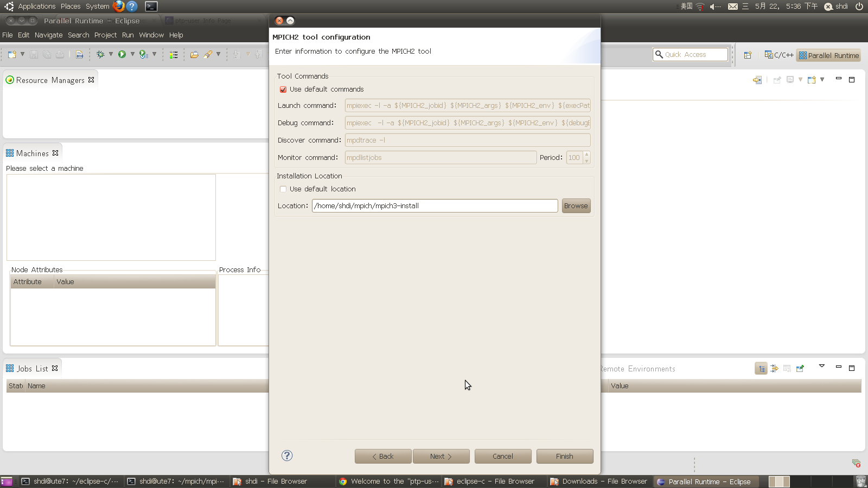Increase the Period spinner value
The image size is (868, 488).
[x=586, y=155]
